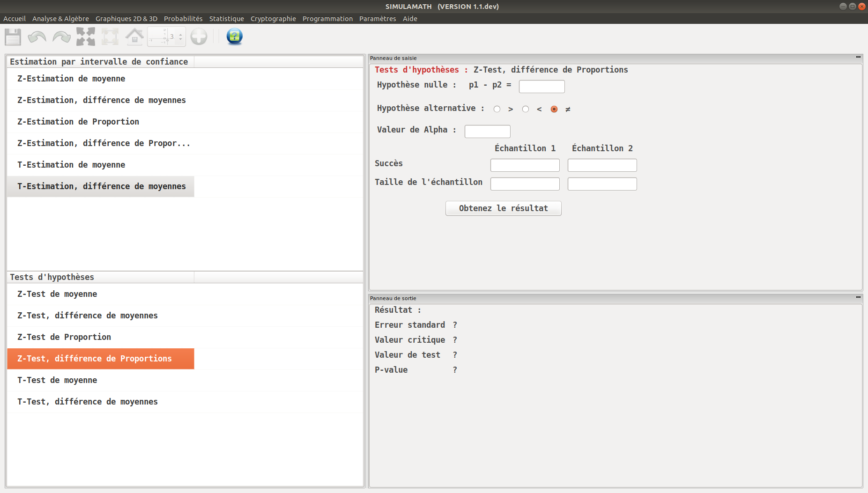Select Z-Estimation, différence de Propor...
The height and width of the screenshot is (493, 868).
pos(101,143)
